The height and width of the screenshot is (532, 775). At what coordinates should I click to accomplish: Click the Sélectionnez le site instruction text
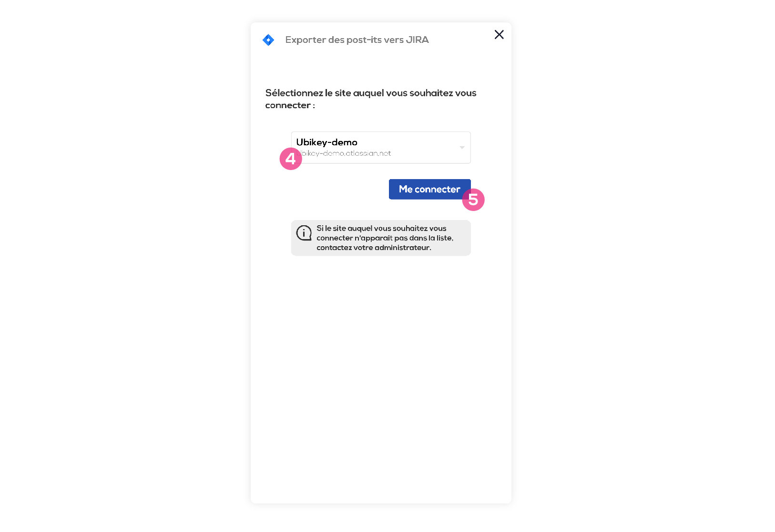point(371,99)
